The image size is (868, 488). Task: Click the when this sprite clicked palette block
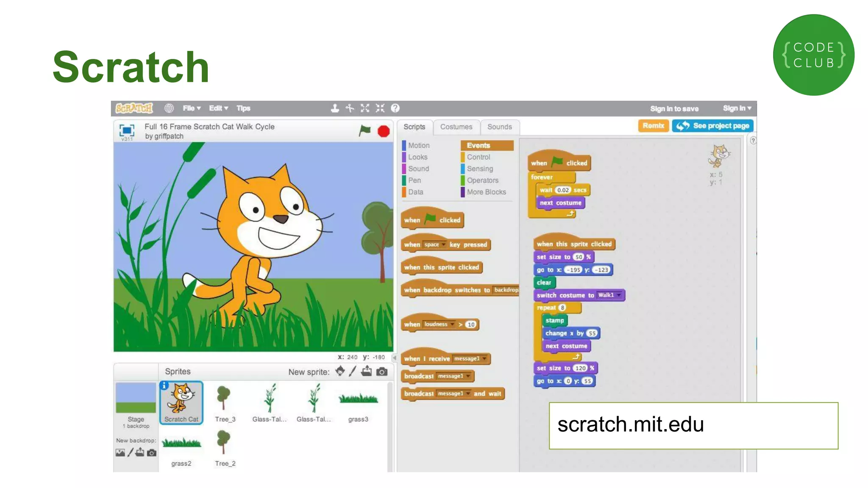tap(442, 267)
